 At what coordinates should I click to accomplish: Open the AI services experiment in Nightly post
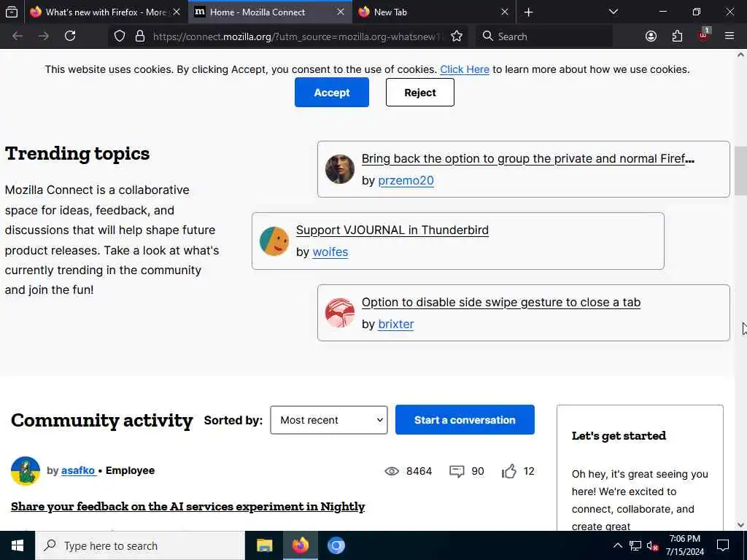pyautogui.click(x=187, y=506)
